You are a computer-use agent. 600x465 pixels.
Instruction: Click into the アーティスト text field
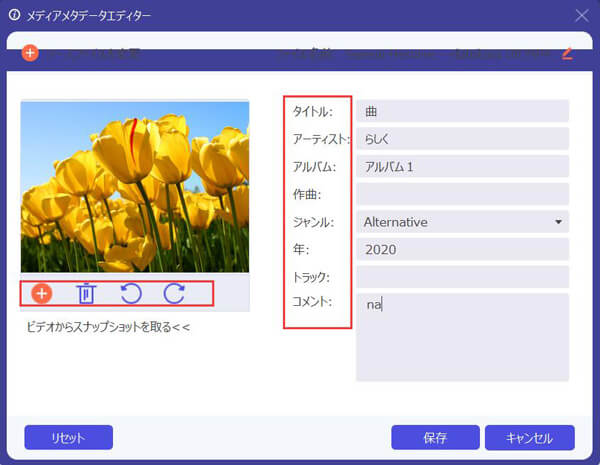[462, 139]
